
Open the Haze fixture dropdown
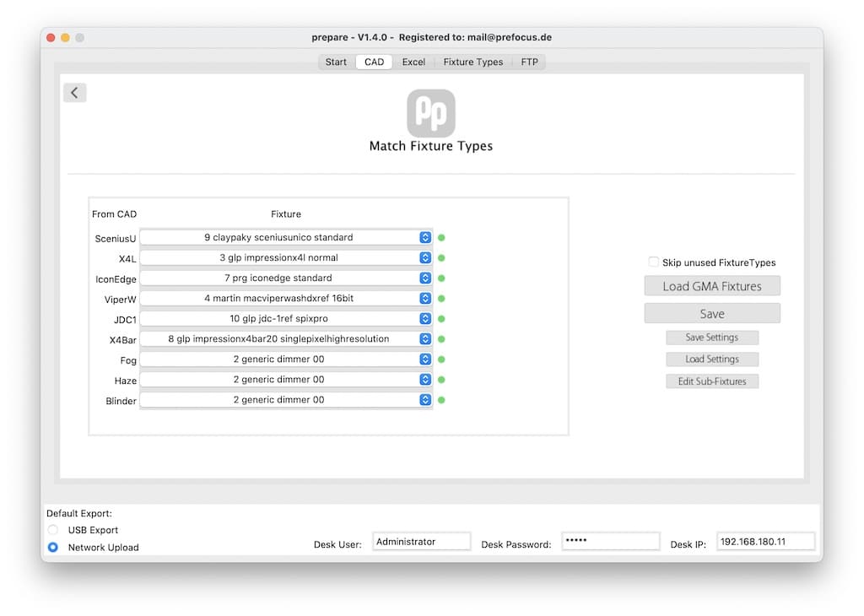286,380
